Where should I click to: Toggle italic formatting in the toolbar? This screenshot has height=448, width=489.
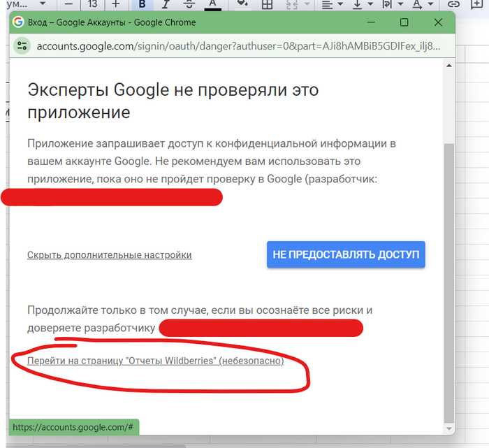(165, 5)
